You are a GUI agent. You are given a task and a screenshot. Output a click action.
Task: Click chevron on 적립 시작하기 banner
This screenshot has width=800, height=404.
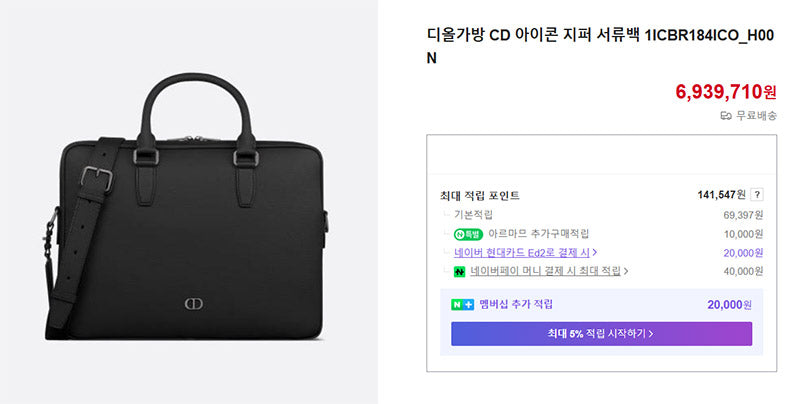[x=651, y=334]
